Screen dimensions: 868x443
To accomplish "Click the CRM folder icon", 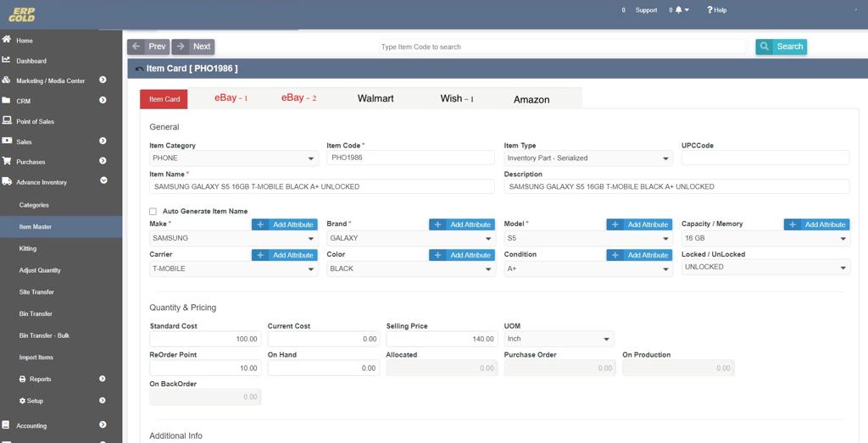I will [6, 101].
